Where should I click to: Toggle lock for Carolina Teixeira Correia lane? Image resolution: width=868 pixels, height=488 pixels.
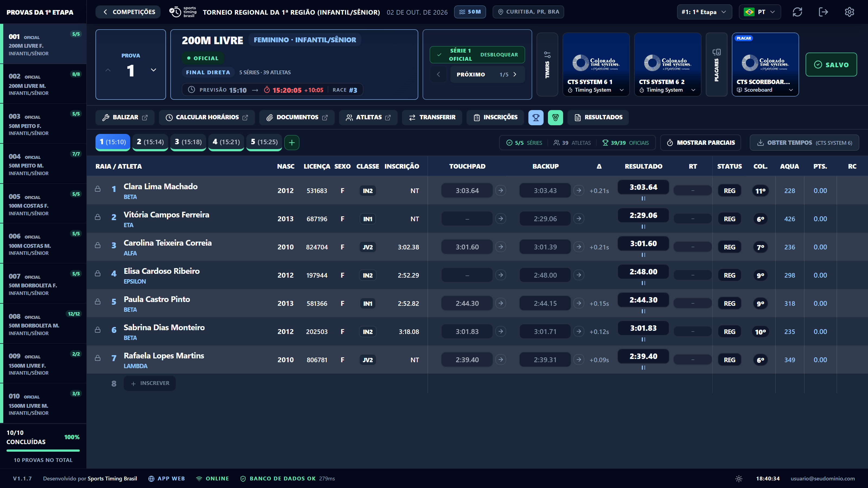(x=98, y=246)
